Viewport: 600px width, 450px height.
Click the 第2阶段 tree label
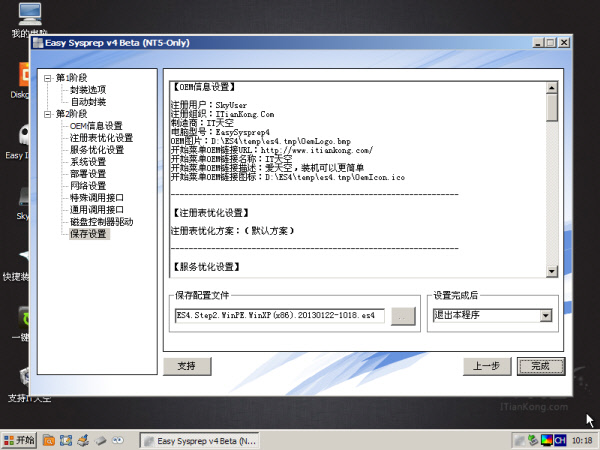point(72,114)
